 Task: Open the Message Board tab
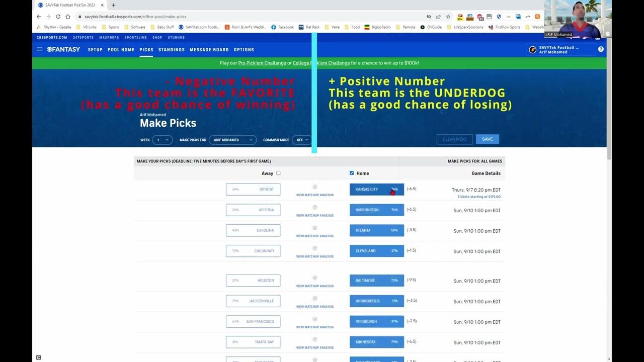pyautogui.click(x=209, y=50)
